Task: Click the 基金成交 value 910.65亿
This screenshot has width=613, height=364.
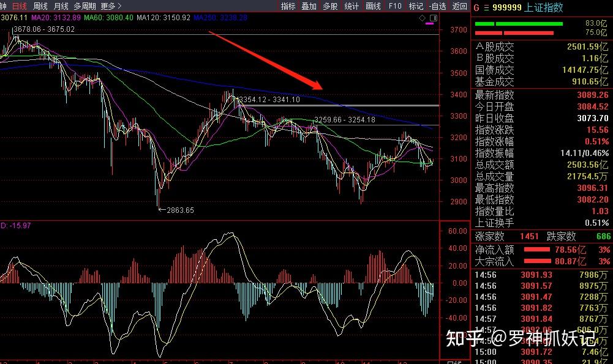Action: point(590,81)
